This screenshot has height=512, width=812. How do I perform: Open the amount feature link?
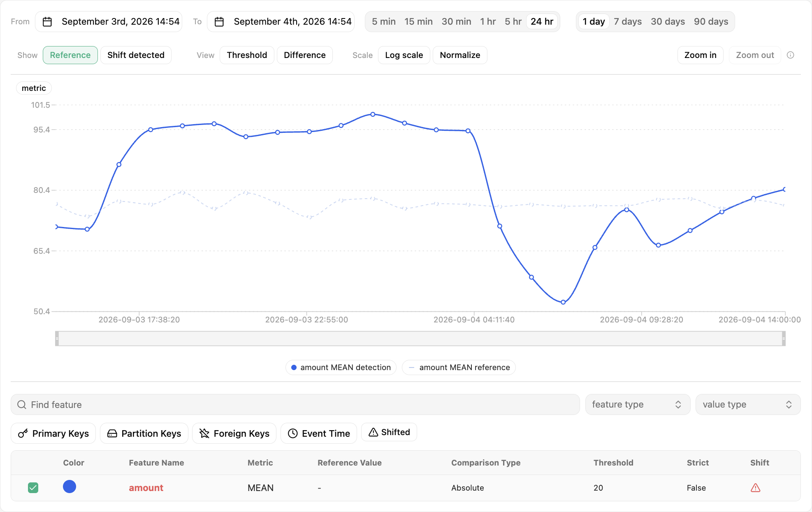click(146, 488)
